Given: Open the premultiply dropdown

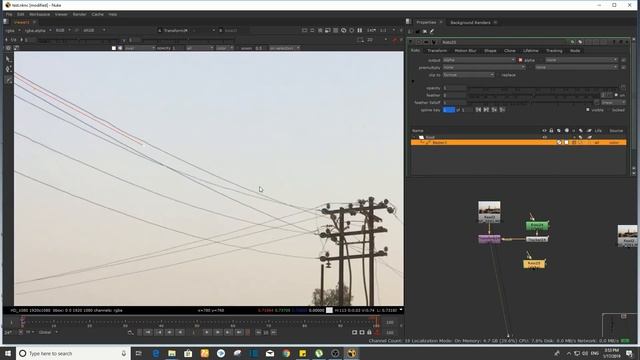Looking at the screenshot, I should (x=484, y=67).
